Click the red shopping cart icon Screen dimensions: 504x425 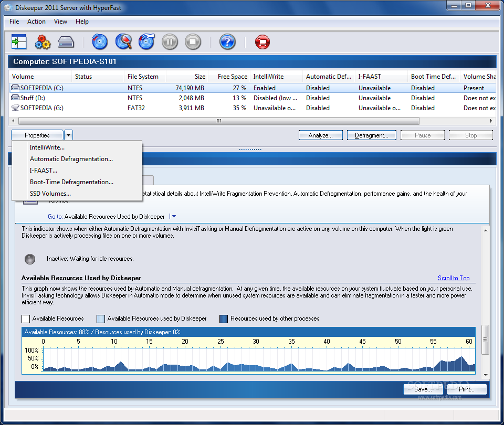point(262,42)
